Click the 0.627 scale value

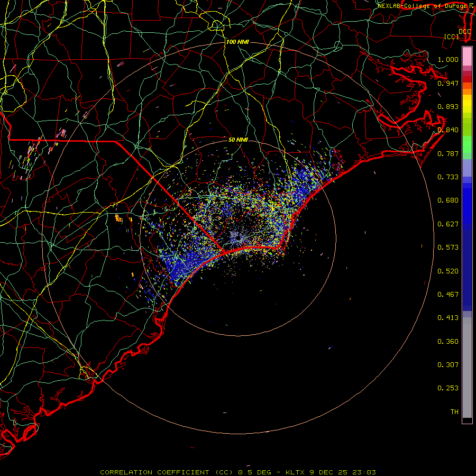coord(448,224)
